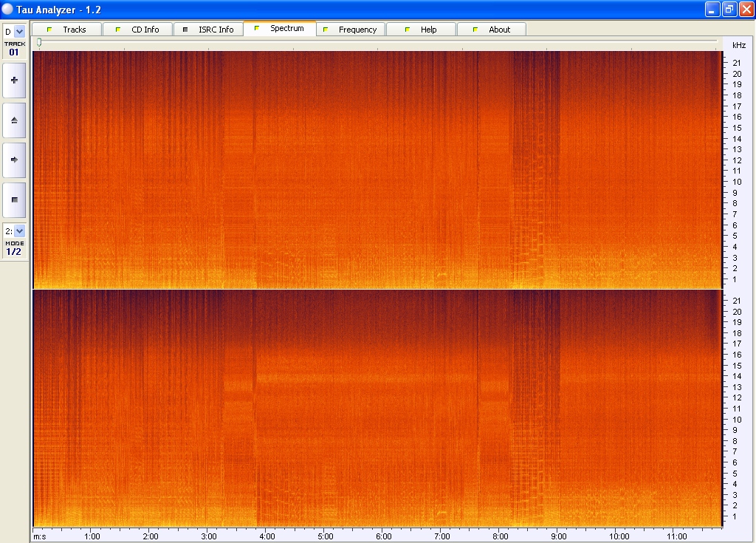Open the Help tab
756x543 pixels.
pyautogui.click(x=421, y=30)
